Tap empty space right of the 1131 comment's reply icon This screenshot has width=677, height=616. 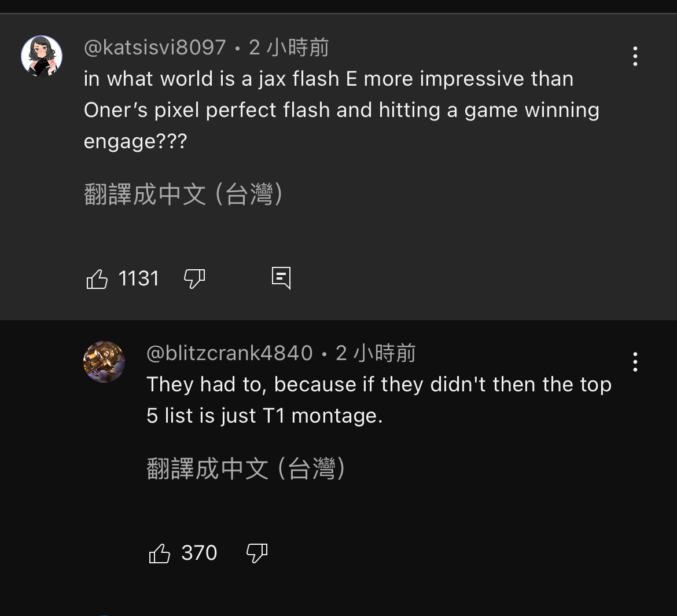[x=463, y=279]
